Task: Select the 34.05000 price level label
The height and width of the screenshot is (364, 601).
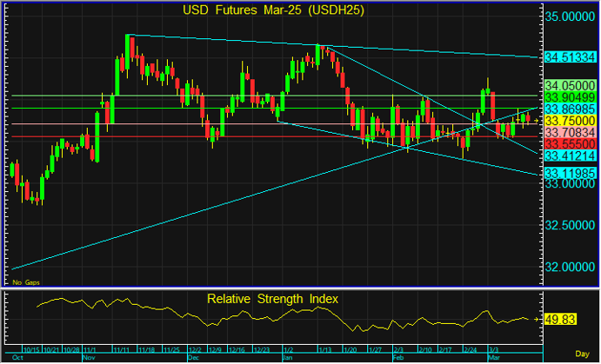Action: click(571, 85)
